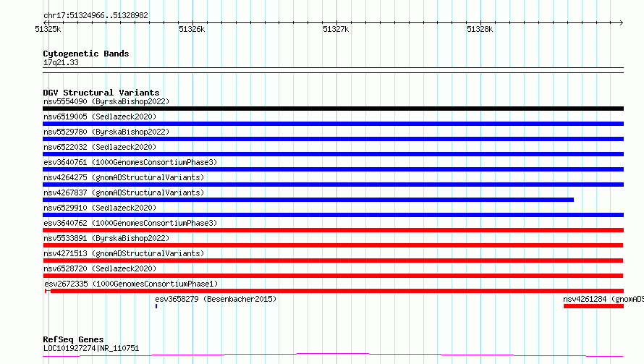644x364 pixels.
Task: Open esv3640762 (1000GenomesConsortiumPhase3) label
Action: coord(130,223)
